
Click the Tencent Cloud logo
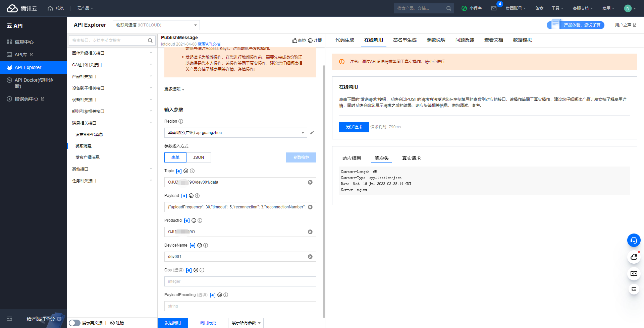point(22,8)
